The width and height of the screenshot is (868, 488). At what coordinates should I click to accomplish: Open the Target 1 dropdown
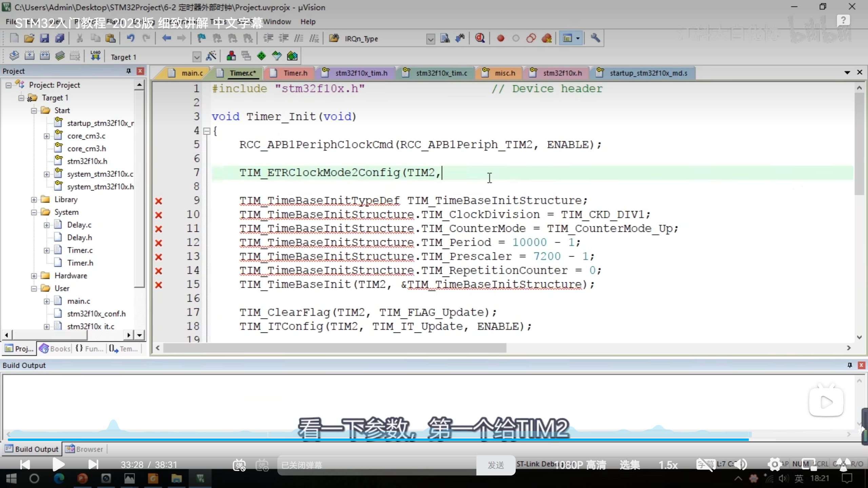(x=197, y=57)
